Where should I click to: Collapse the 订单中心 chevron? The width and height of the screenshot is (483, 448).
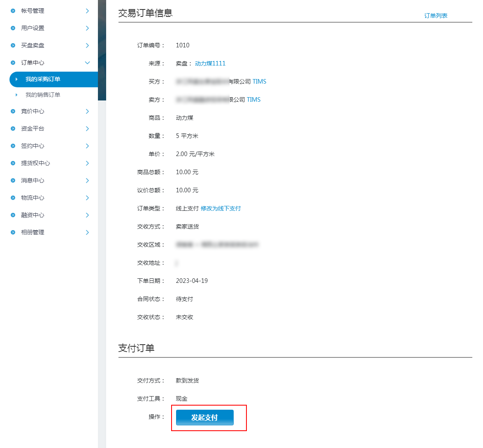click(x=87, y=63)
